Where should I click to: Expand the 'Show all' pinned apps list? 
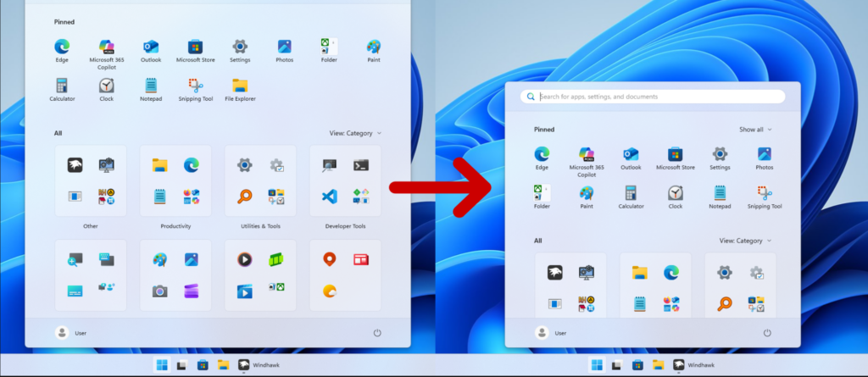click(755, 130)
